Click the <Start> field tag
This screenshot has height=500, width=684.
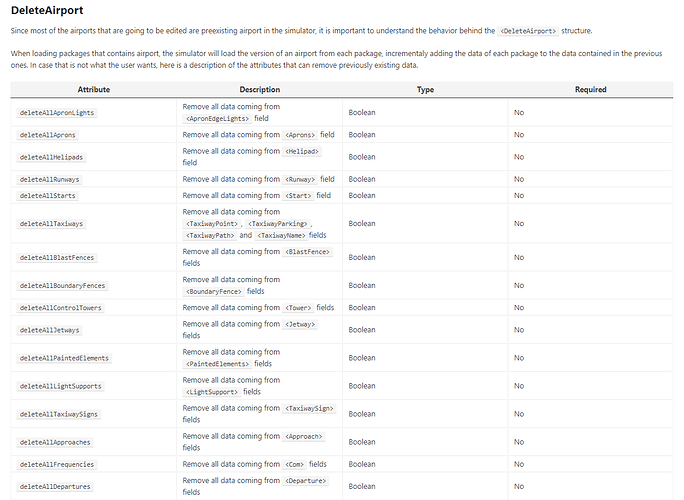coord(298,196)
